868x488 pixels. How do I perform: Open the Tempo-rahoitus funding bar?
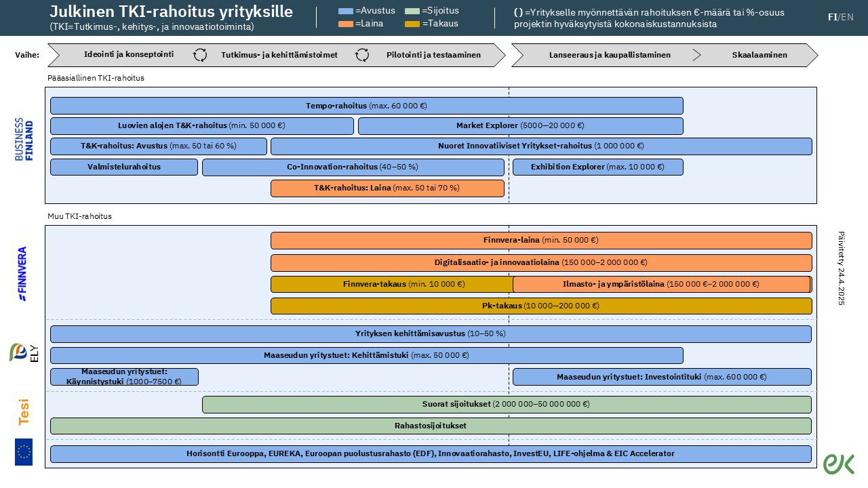click(366, 106)
